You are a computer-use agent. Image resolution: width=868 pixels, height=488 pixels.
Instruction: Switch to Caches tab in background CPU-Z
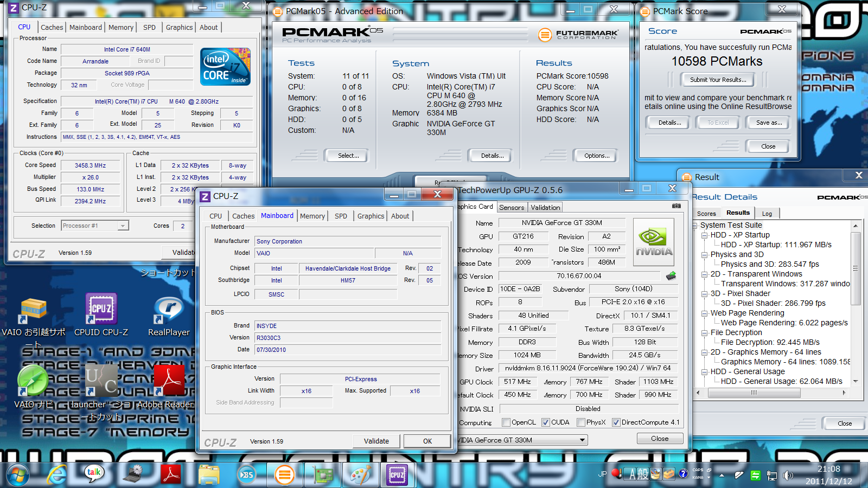tap(52, 28)
